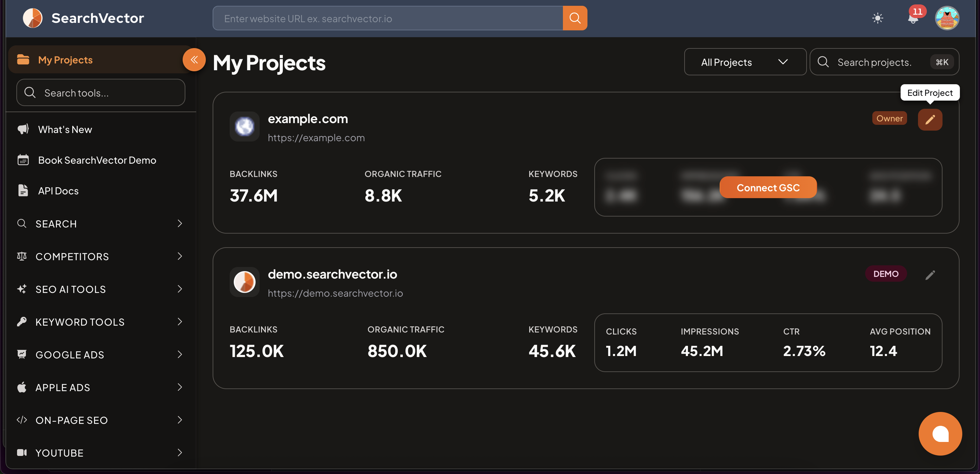
Task: Click the search projects magnifier icon
Action: [823, 62]
